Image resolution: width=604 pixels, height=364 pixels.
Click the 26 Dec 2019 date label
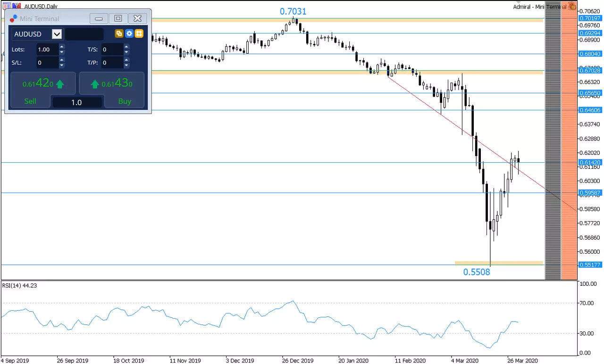297,361
